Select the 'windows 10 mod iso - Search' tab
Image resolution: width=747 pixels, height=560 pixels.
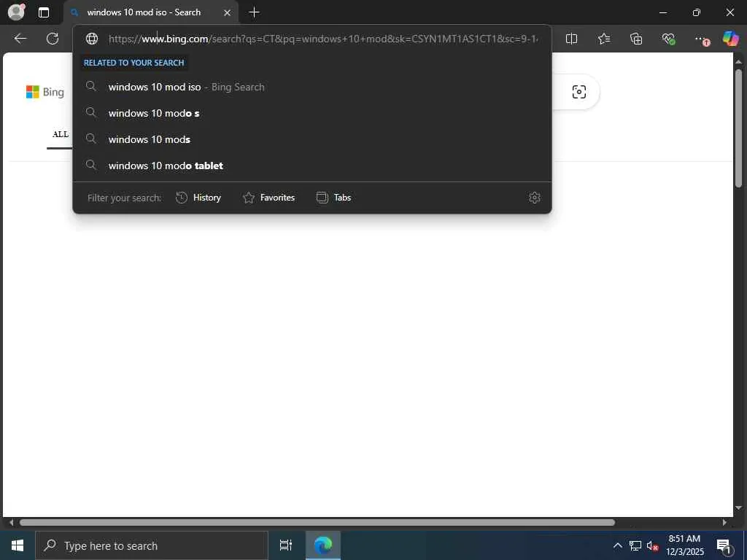click(x=150, y=12)
